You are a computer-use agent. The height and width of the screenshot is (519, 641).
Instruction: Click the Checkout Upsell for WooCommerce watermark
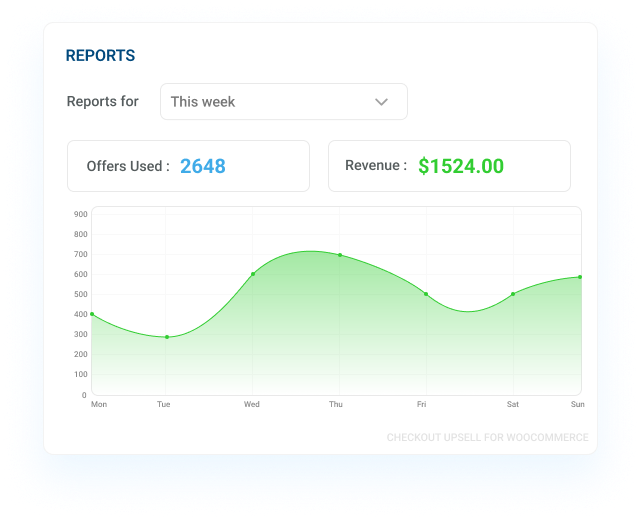[487, 438]
